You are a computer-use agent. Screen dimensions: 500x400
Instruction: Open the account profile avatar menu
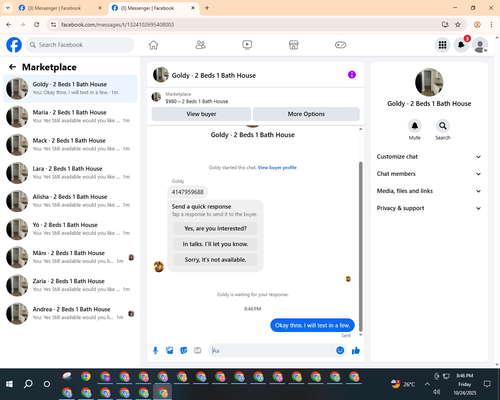[480, 45]
